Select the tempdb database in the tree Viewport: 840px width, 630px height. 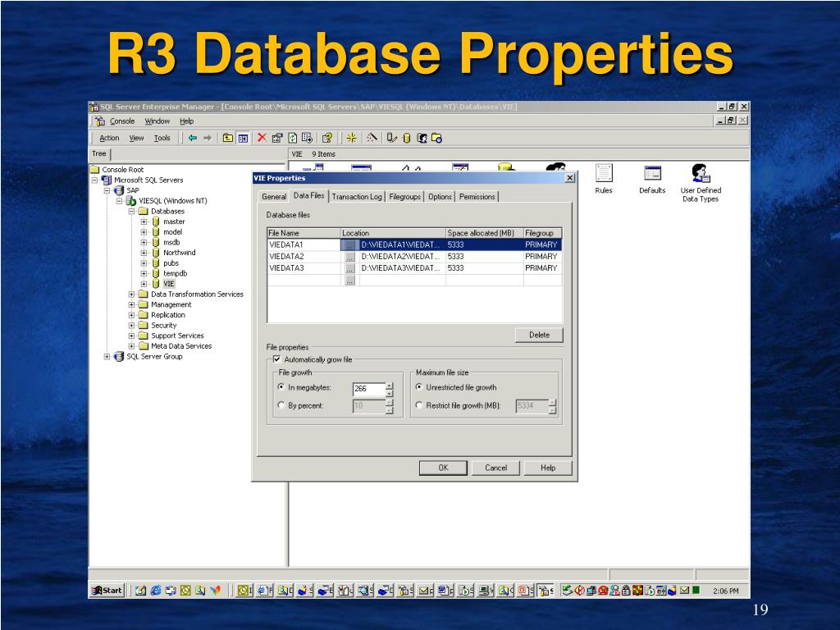(176, 273)
